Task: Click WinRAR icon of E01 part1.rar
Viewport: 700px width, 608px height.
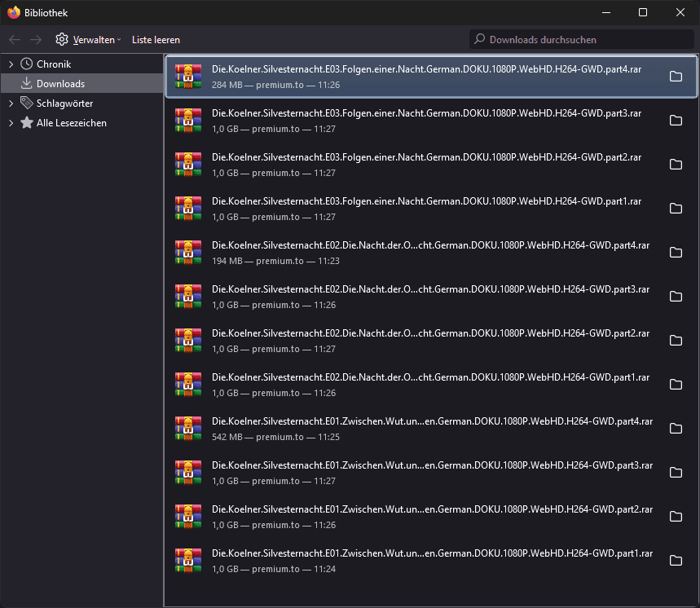Action: click(188, 560)
